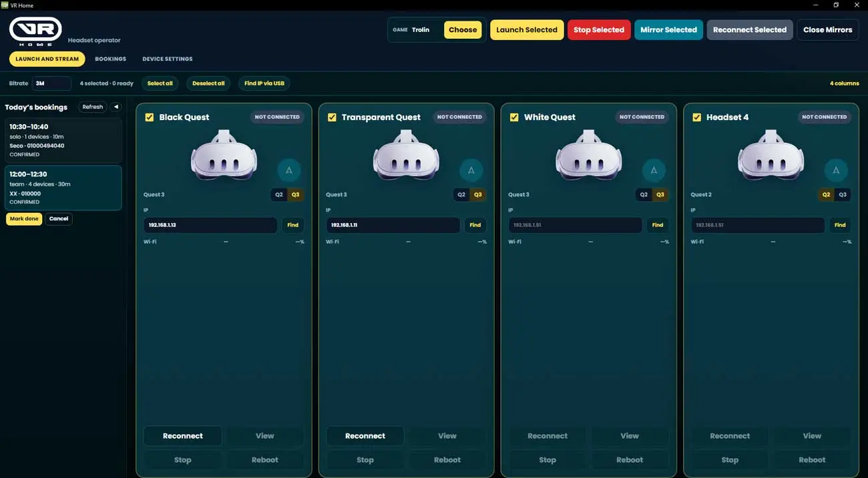Set Headset 4 model to Q2
The image size is (868, 478).
826,195
